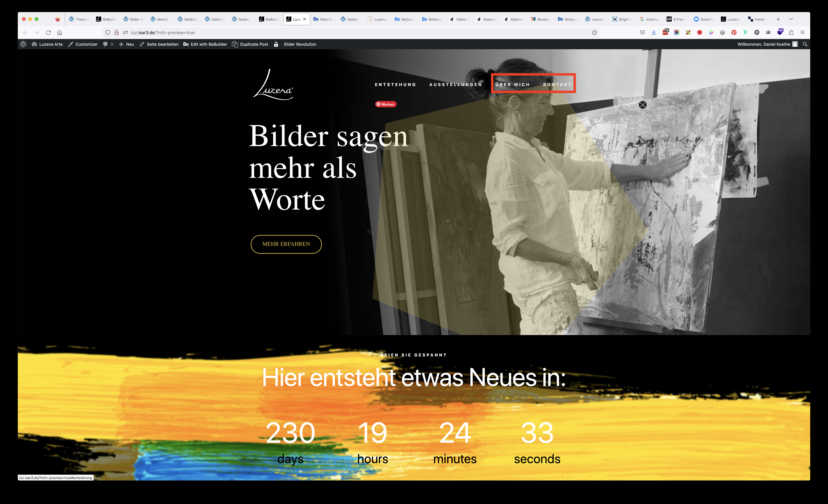Open the Downloads panel arrow

point(654,33)
